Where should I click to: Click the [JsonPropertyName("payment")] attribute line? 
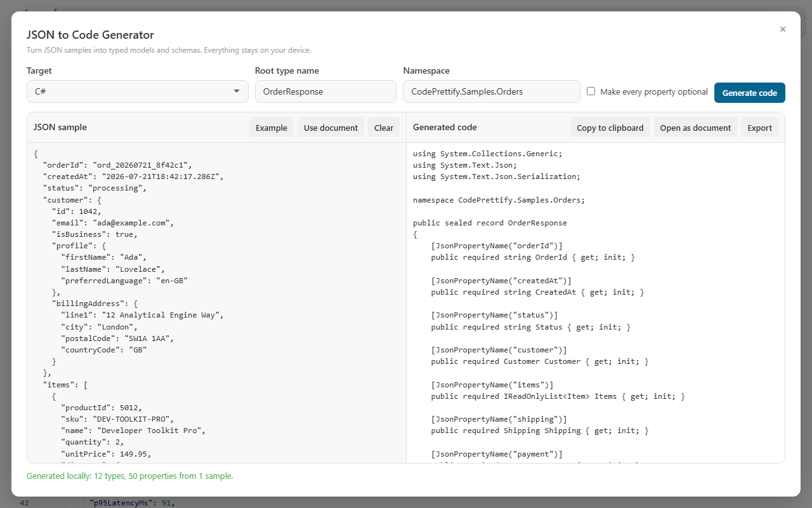(x=497, y=454)
